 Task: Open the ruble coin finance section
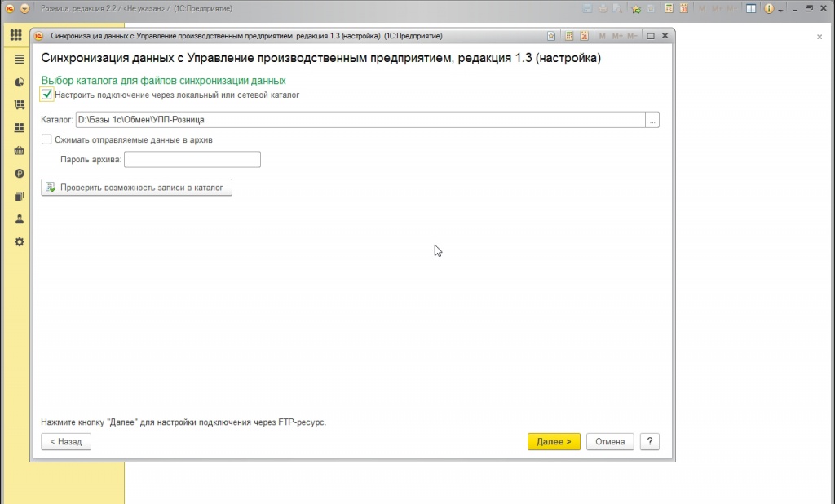pyautogui.click(x=20, y=174)
